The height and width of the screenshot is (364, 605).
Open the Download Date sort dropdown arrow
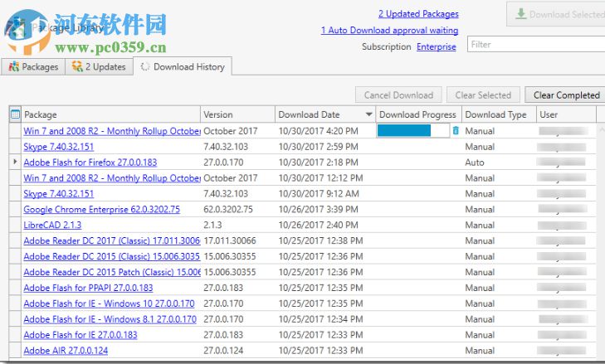368,114
